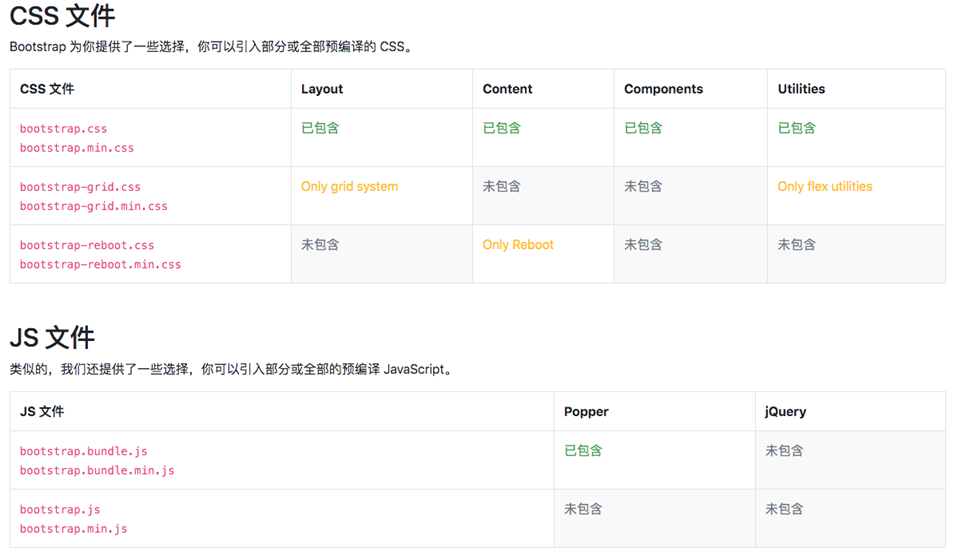Screen dimensions: 958x555
Task: Click the JS 文件 main heading
Action: [x=53, y=337]
